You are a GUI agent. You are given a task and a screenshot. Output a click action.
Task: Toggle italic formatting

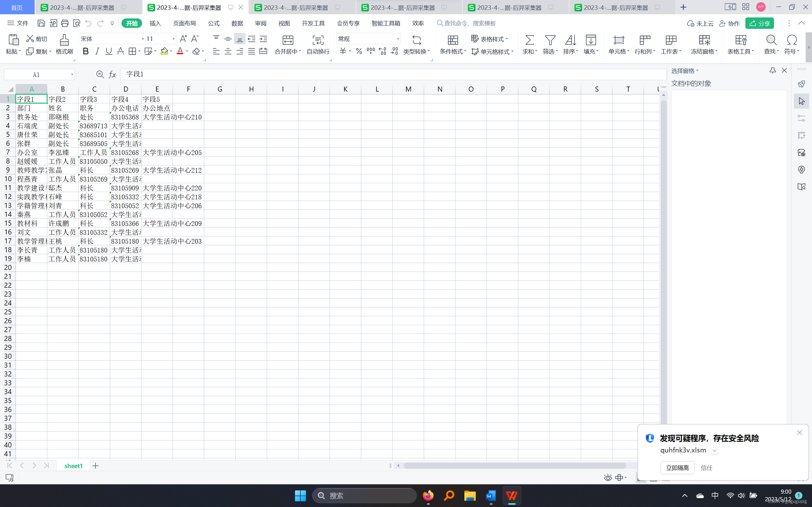[97, 51]
